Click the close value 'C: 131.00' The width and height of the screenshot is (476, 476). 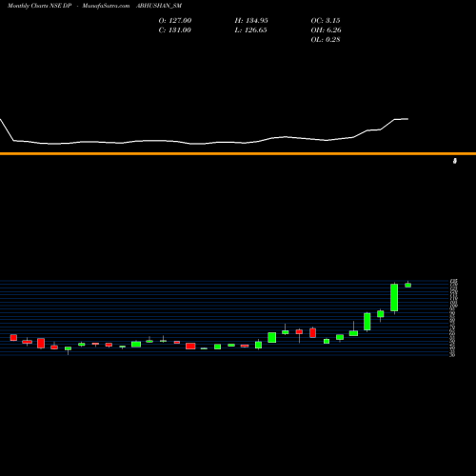[175, 30]
